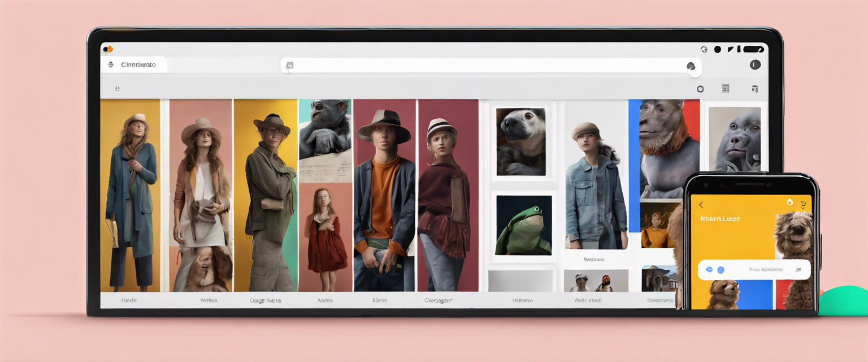Click inside the wide search bar field
The height and width of the screenshot is (362, 868).
coord(486,66)
